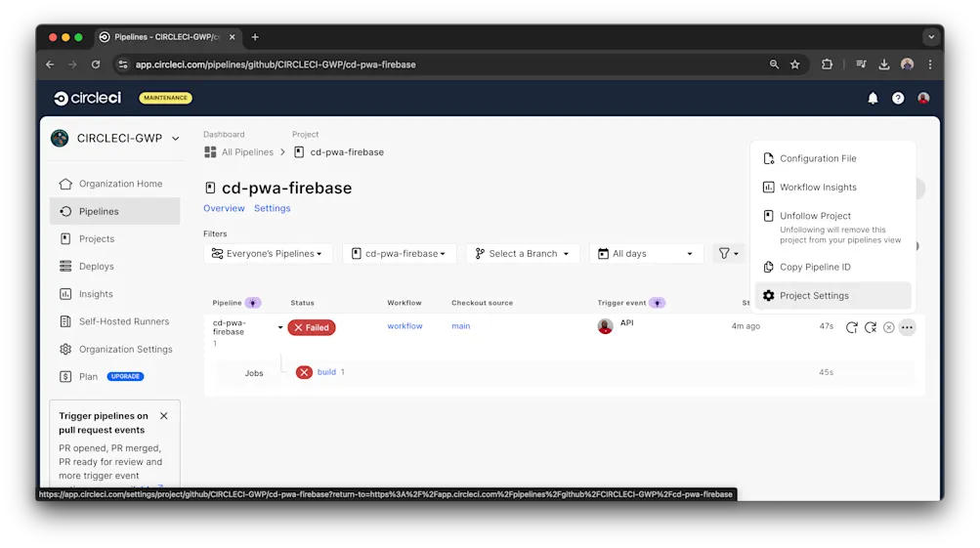Select Pipelines in the sidebar
980x548 pixels.
click(115, 211)
